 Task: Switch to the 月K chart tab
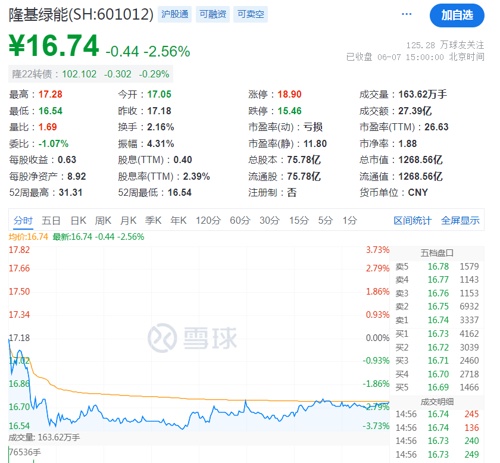click(128, 221)
